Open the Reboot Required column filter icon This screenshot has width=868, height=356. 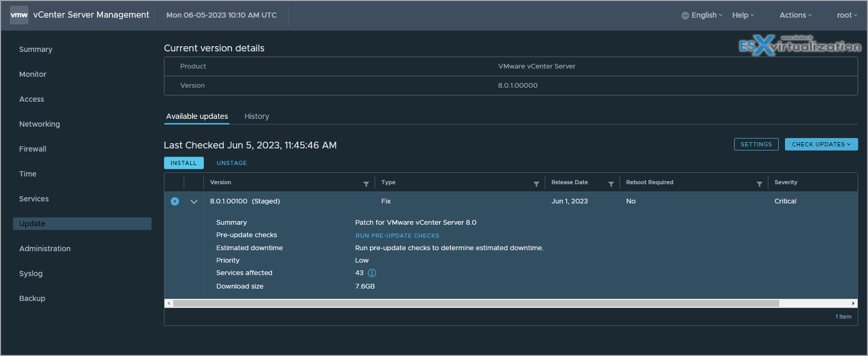tap(760, 184)
